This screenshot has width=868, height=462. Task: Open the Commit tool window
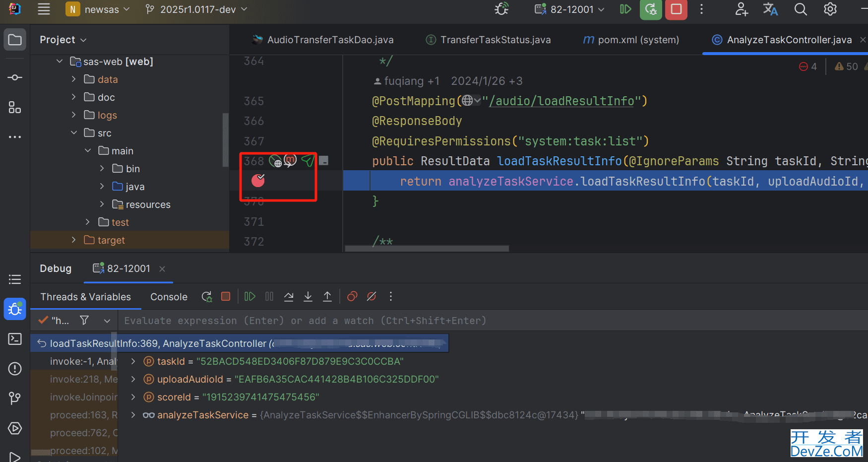[15, 77]
